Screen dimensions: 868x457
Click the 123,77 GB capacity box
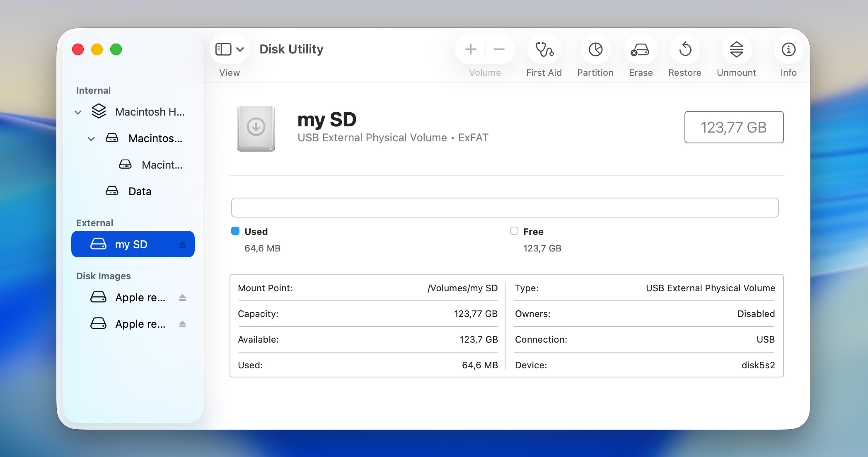(734, 127)
